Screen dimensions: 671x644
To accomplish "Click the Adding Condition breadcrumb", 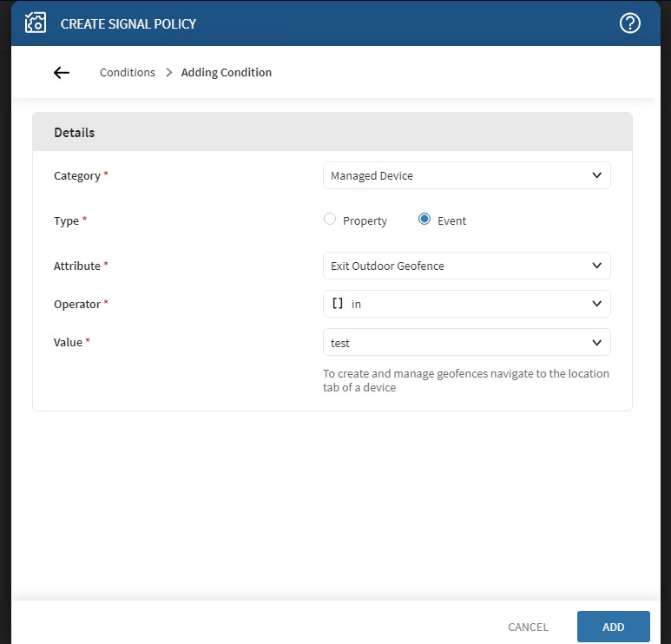I will coord(227,73).
